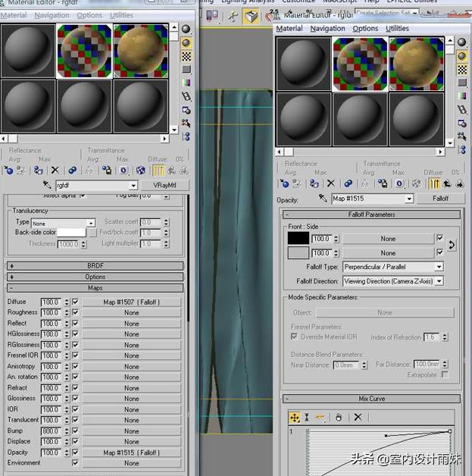This screenshot has height=476, width=472.
Task: Click Scale Point tool in Mix Curve
Action: click(x=307, y=418)
